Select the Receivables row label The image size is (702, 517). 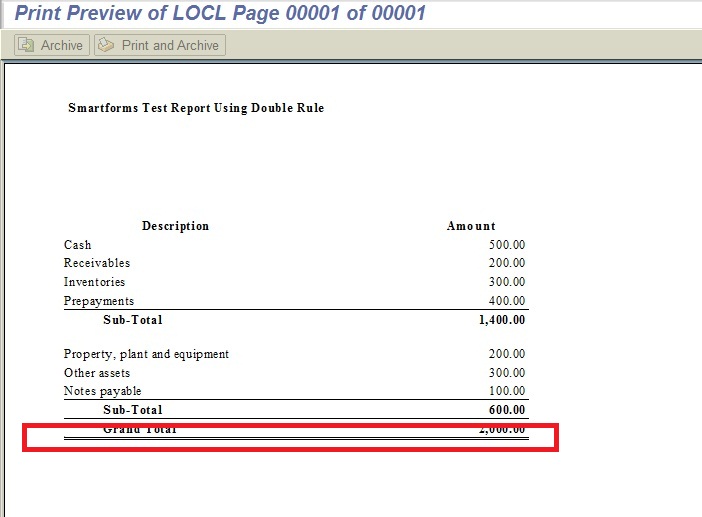[x=97, y=263]
